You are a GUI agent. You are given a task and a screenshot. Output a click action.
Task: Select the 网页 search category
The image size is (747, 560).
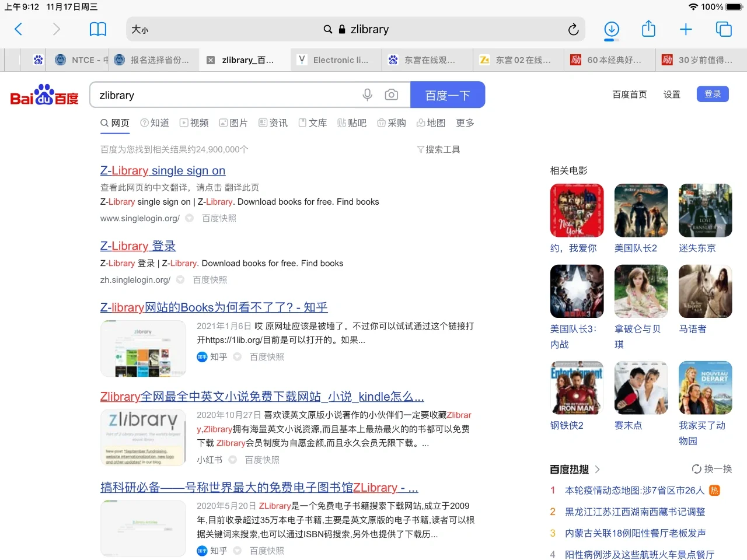coord(115,123)
